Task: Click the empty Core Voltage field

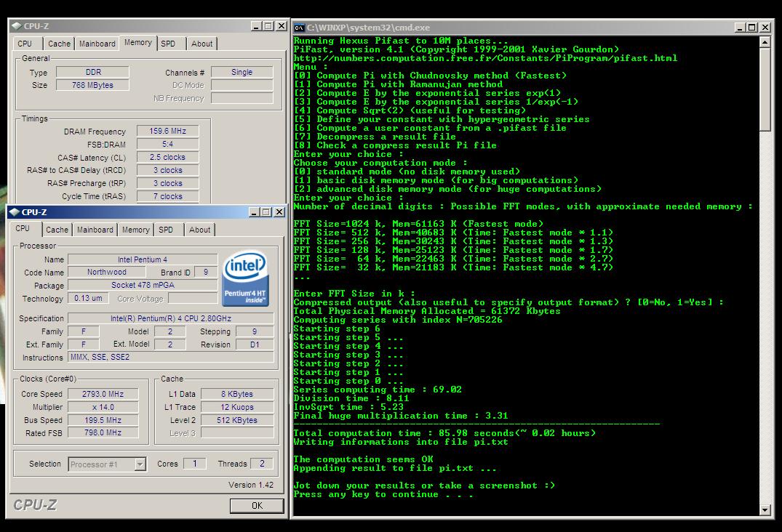Action: [193, 298]
